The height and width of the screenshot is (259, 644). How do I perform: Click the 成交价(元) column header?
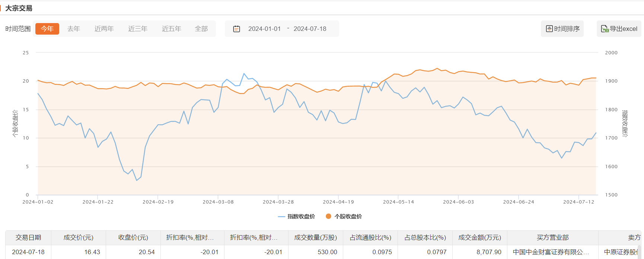coord(79,237)
